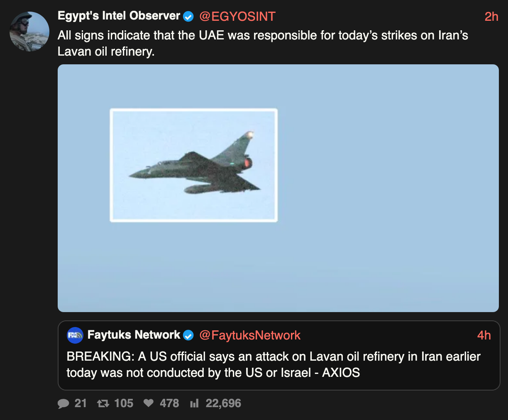Click the reply speech bubble icon

pos(64,403)
